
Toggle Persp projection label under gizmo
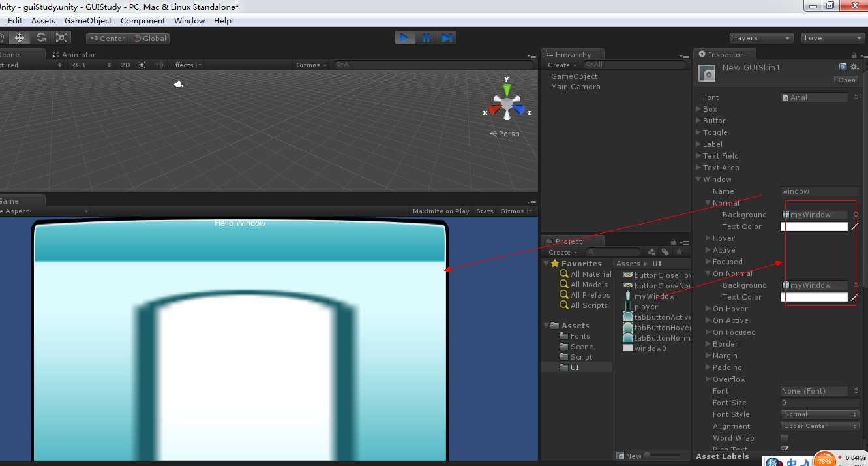pos(505,134)
